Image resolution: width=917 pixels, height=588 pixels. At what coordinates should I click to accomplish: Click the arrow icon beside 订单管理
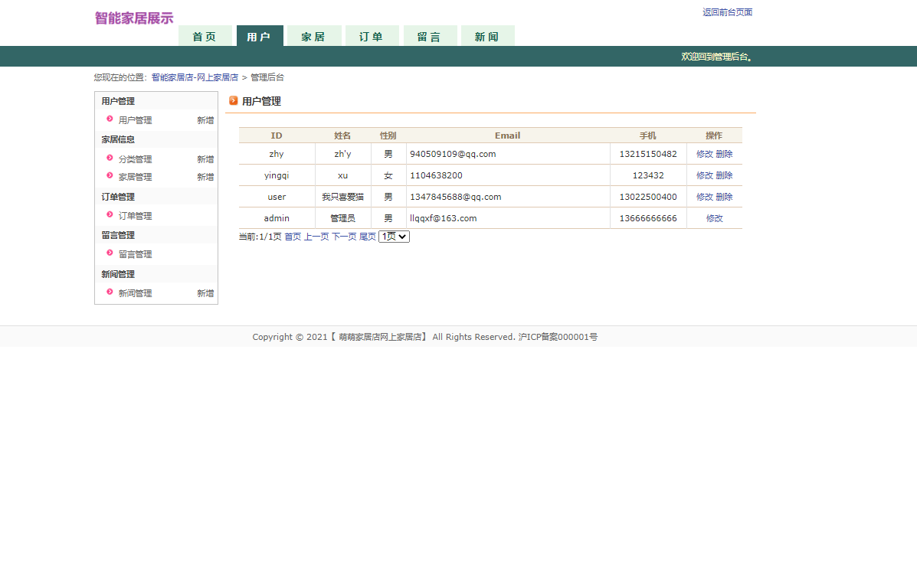click(x=110, y=215)
